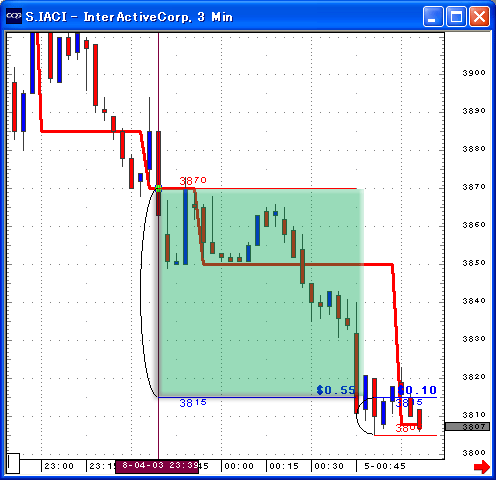496x480 pixels.
Task: Click the $0.10 profit label
Action: [x=417, y=390]
